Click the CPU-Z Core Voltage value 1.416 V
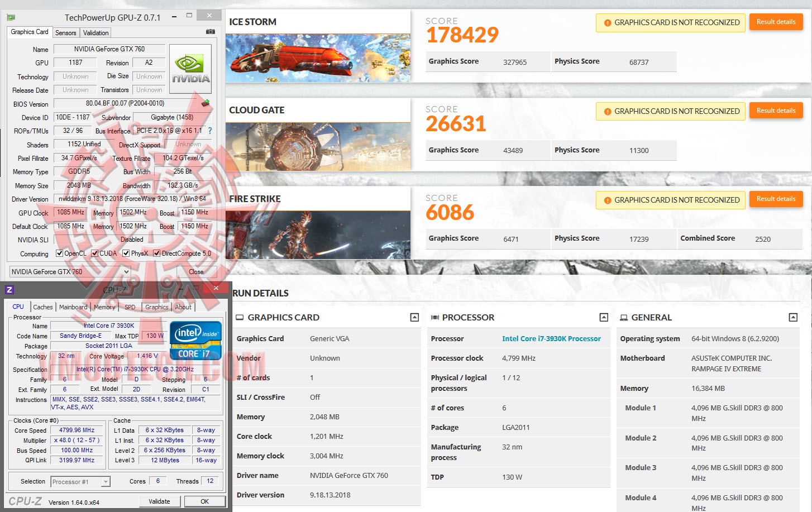The image size is (812, 512). point(147,356)
